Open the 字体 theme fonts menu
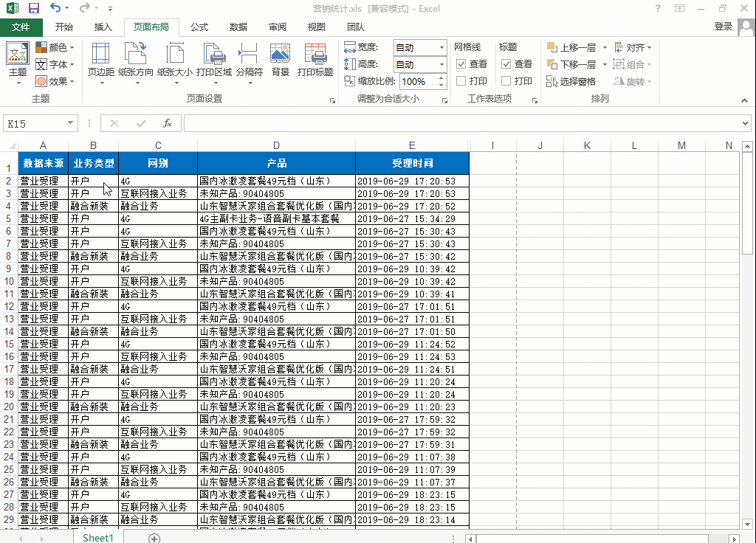 tap(55, 65)
